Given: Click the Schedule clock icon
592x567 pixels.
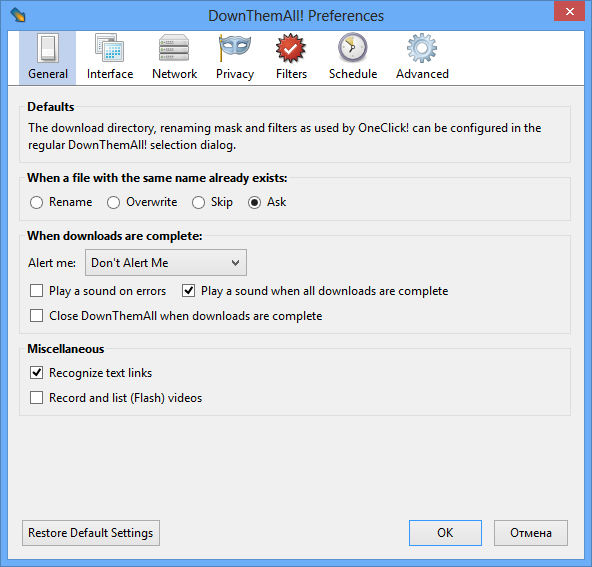Looking at the screenshot, I should pos(353,48).
